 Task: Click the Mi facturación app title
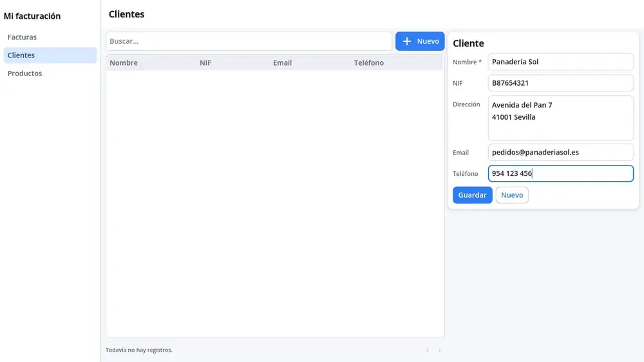click(32, 16)
